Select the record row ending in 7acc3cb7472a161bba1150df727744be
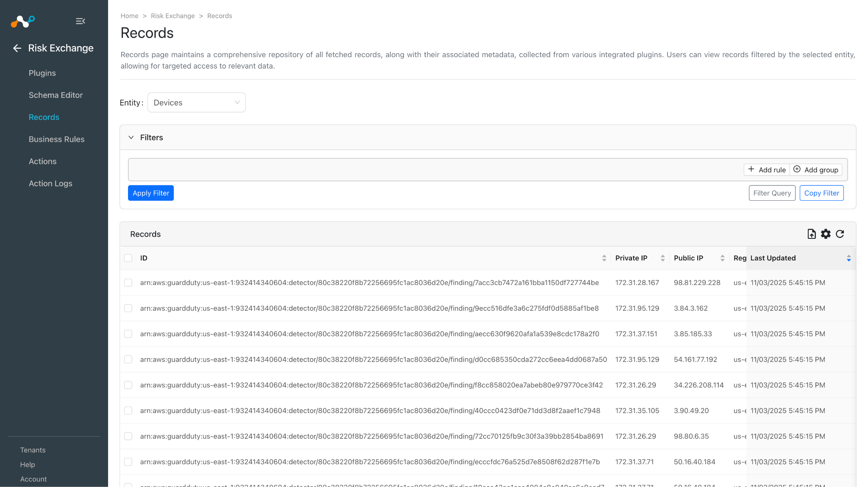The image size is (868, 487). pos(128,283)
